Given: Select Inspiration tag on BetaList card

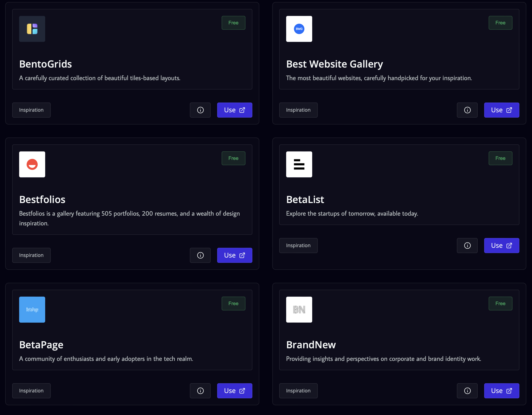Looking at the screenshot, I should click(298, 246).
